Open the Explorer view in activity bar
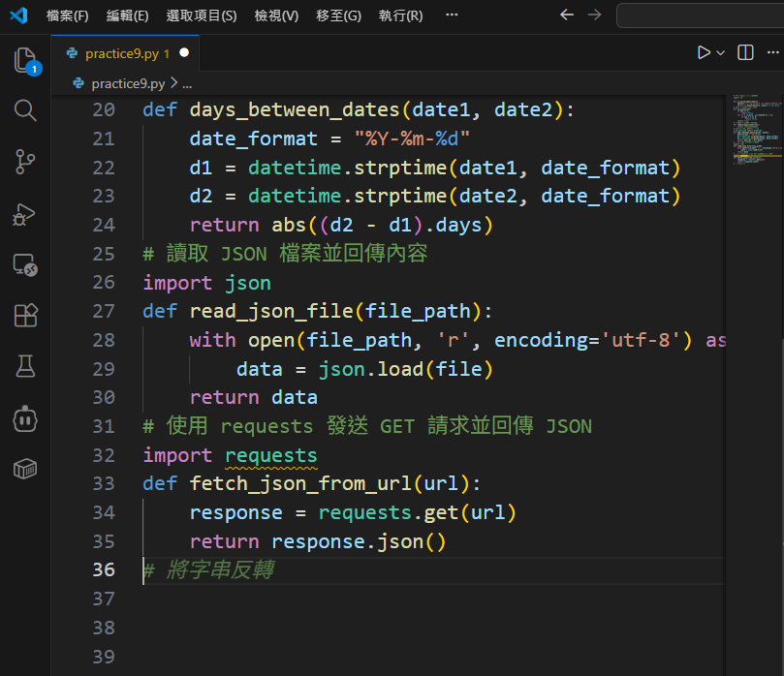Viewport: 784px width, 676px height. [x=25, y=61]
